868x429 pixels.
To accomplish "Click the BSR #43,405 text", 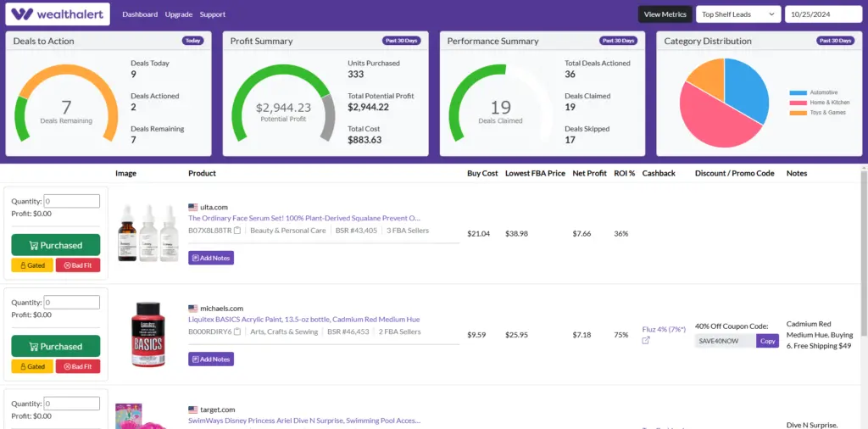I will coord(356,231).
